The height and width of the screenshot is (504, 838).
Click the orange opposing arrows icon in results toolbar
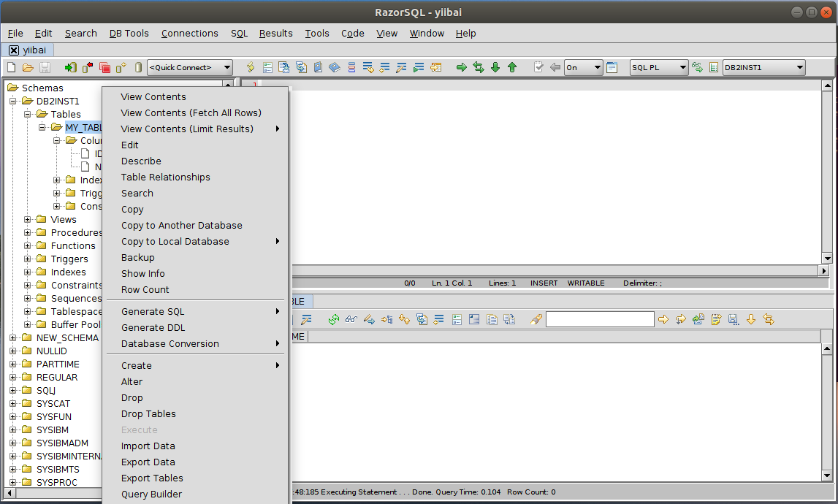(769, 320)
